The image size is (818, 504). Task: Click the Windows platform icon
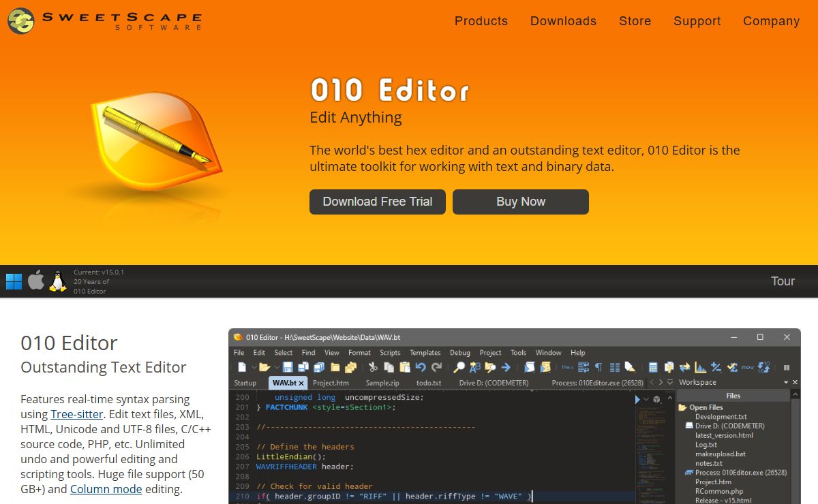pos(14,281)
